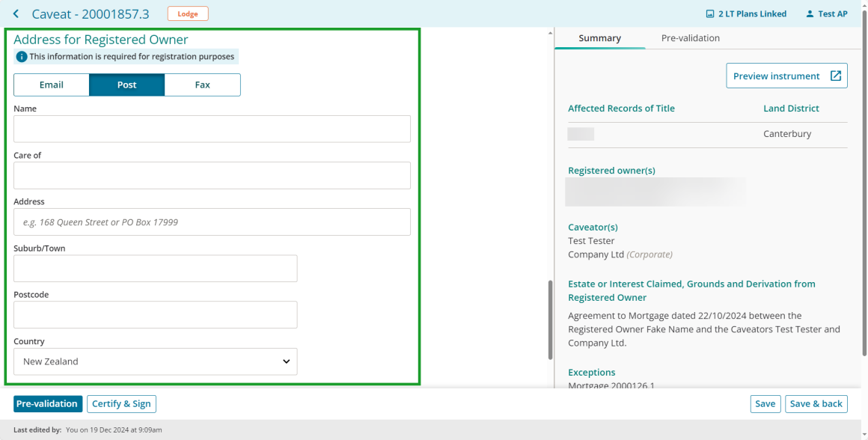This screenshot has height=440, width=868.
Task: Click the Company Ltd (Corporate) caveator entry
Action: [620, 254]
